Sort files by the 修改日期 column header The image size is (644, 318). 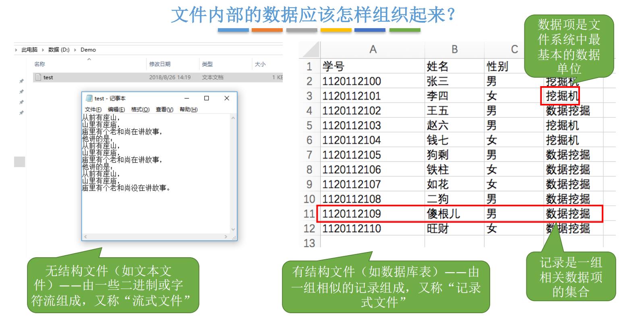[x=160, y=64]
